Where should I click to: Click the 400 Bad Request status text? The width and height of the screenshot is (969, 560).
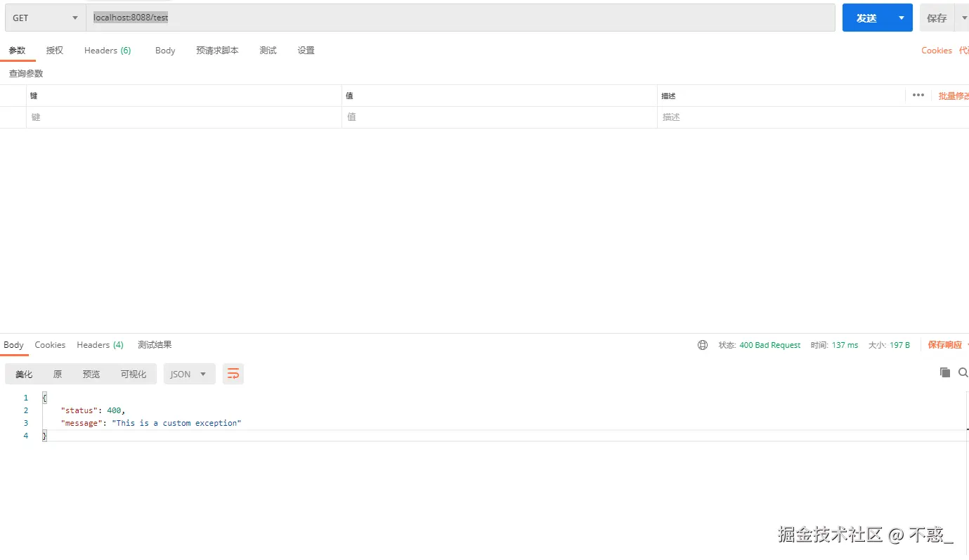(770, 345)
